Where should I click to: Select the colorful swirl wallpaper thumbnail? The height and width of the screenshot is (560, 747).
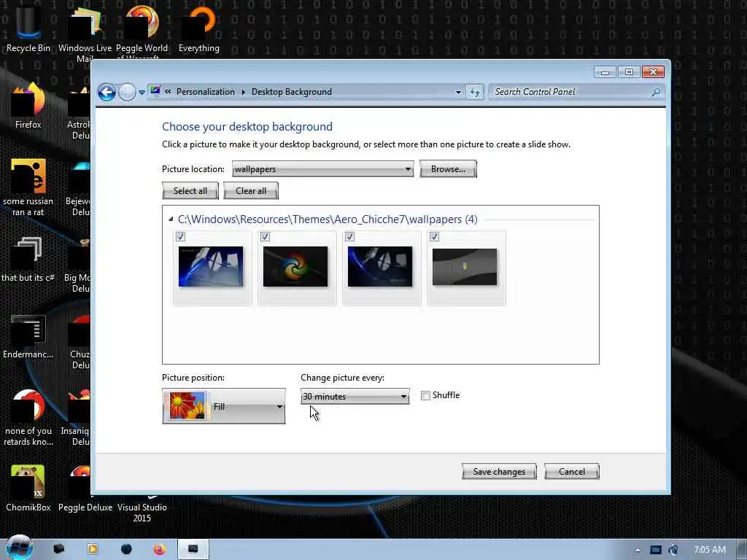pos(295,267)
